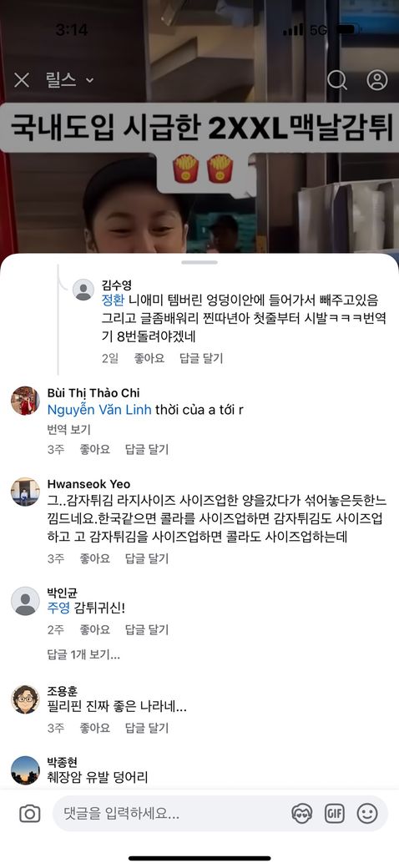Open the Nguyễn Văn Linh mention link

coord(99,410)
